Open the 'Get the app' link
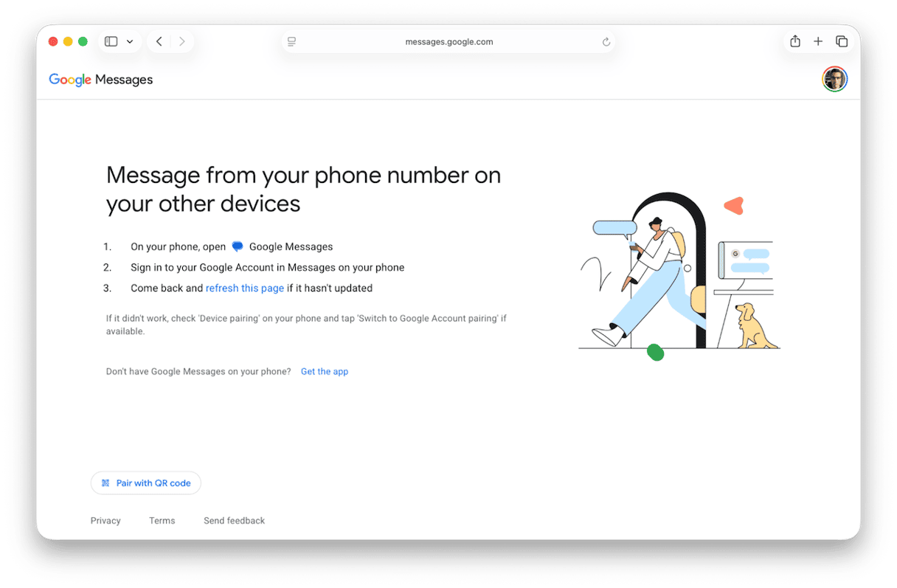Screen dimensions: 897x588 [x=325, y=372]
